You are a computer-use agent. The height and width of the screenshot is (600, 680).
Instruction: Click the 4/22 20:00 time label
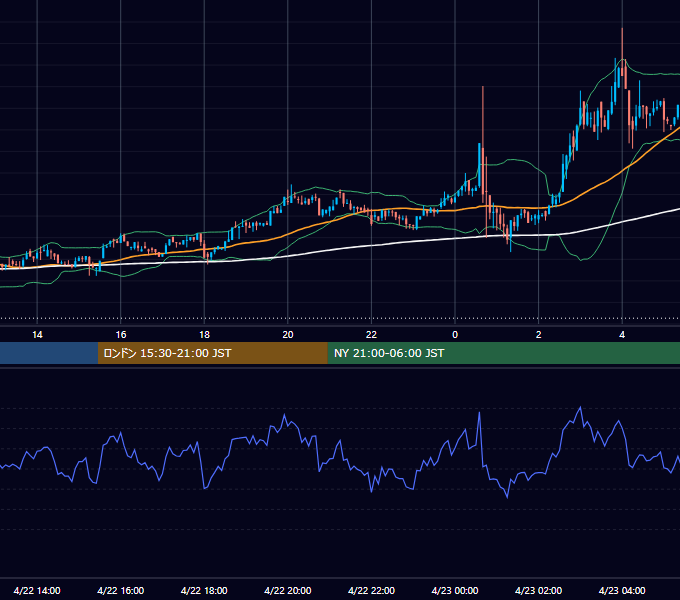point(288,590)
